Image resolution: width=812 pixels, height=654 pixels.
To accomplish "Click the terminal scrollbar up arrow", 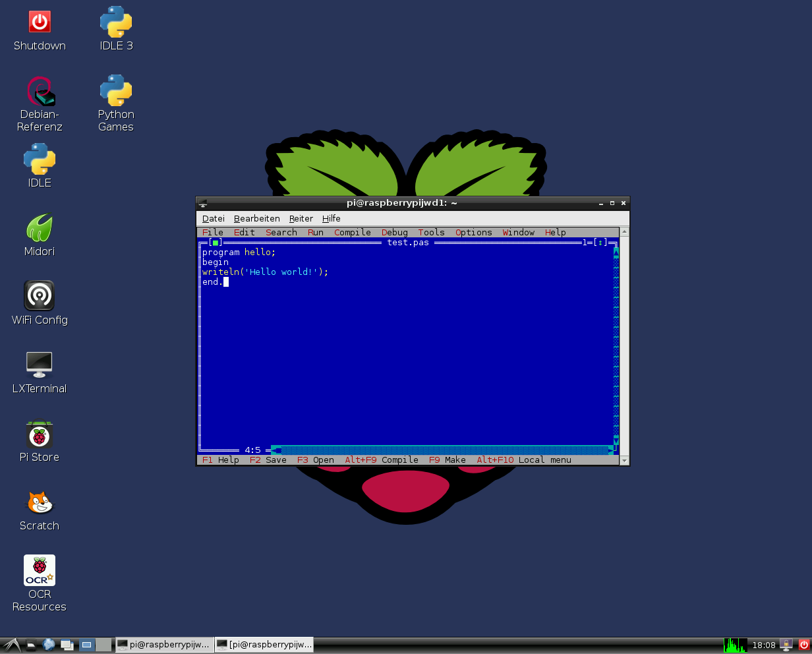I will pyautogui.click(x=625, y=232).
